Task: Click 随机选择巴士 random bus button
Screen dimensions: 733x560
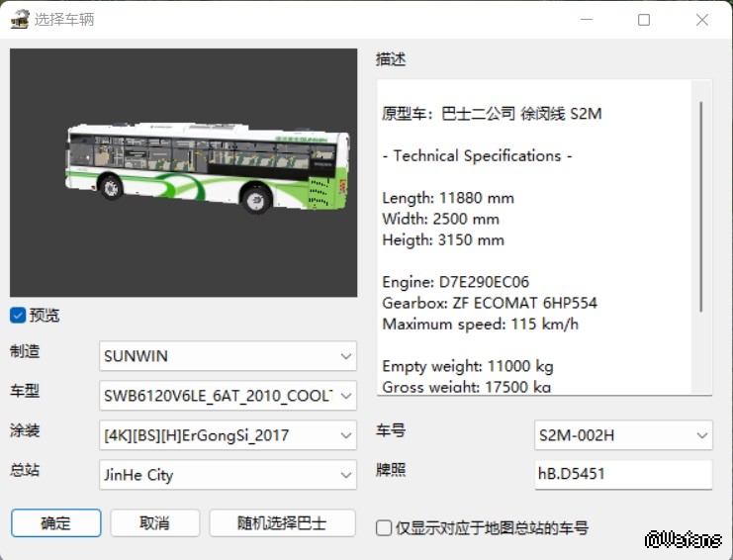Action: [282, 523]
